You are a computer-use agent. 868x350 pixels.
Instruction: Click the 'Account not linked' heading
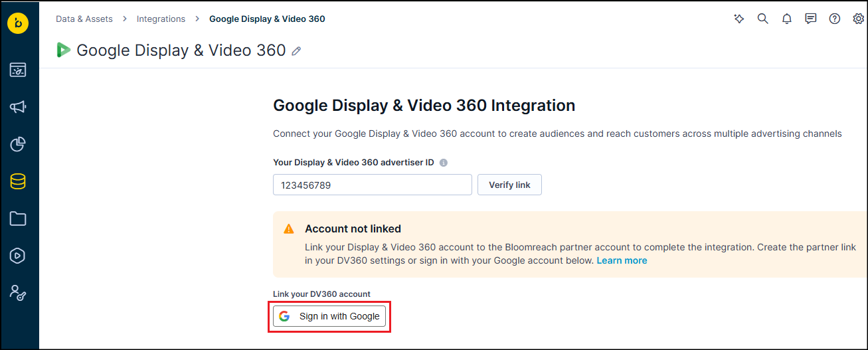[353, 228]
